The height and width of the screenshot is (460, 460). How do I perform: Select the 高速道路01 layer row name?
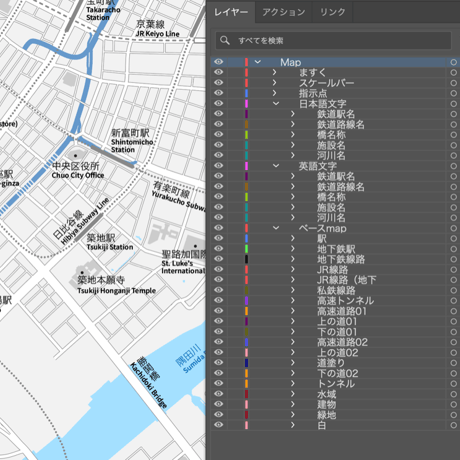pyautogui.click(x=342, y=311)
